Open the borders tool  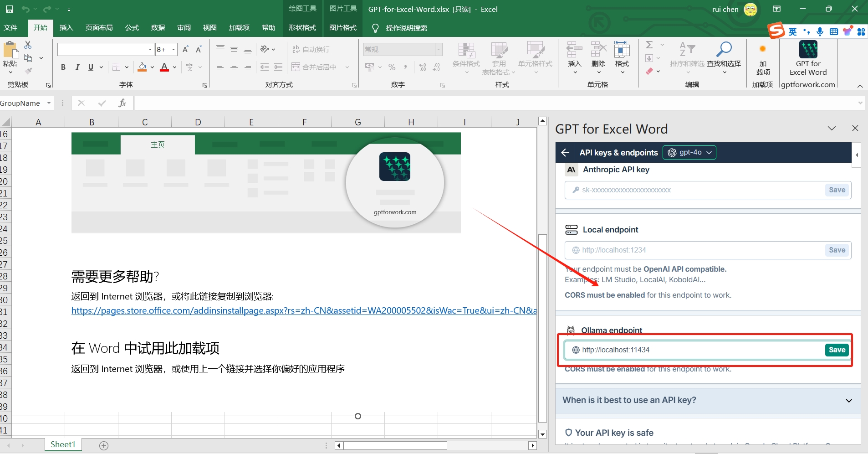[x=117, y=67]
